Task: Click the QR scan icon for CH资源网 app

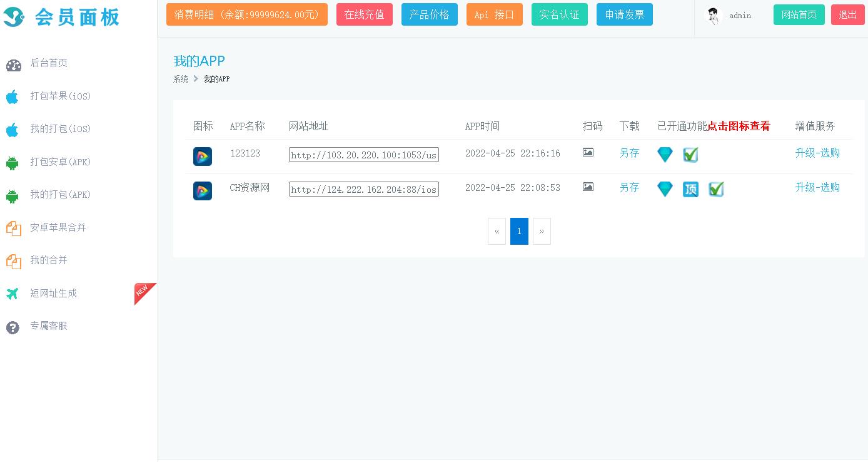Action: pyautogui.click(x=588, y=187)
